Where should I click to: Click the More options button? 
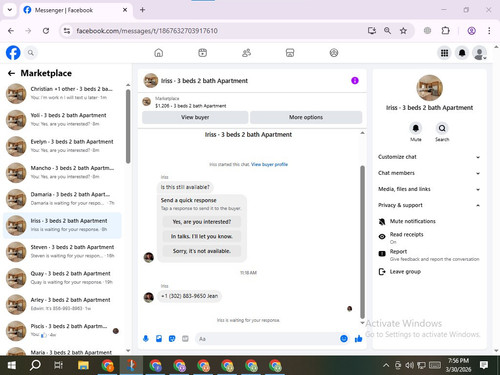306,117
